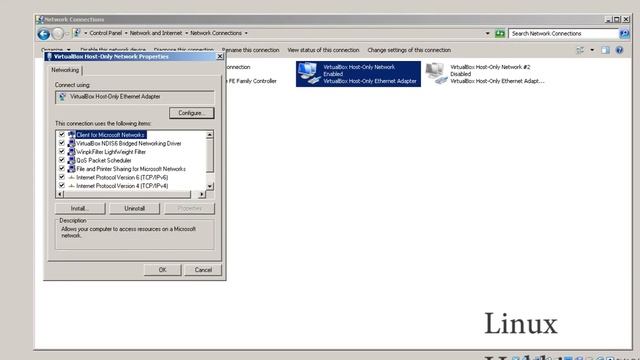640x360 pixels.
Task: Select the VirtualBox Host-Only Network adapter icon
Action: point(309,74)
